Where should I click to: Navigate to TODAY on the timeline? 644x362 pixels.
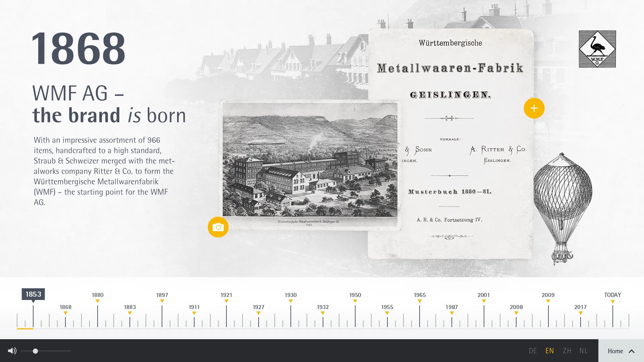tap(612, 296)
